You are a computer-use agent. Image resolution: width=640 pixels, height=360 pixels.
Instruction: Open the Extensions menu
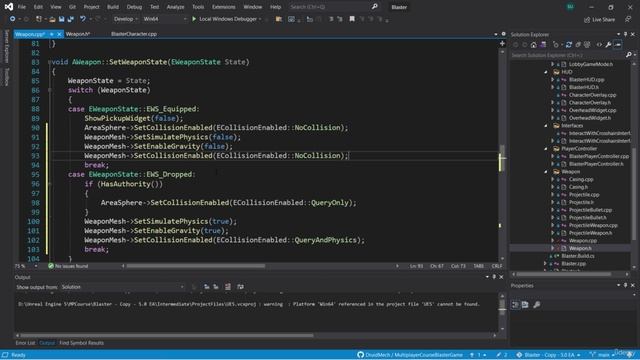point(223,7)
